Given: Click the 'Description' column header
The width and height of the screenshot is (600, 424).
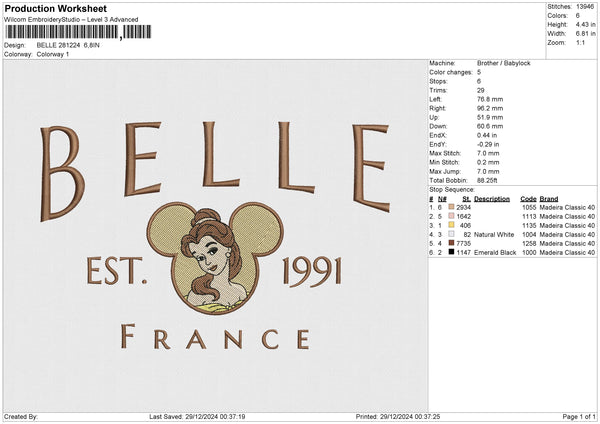Looking at the screenshot, I should pos(492,199).
